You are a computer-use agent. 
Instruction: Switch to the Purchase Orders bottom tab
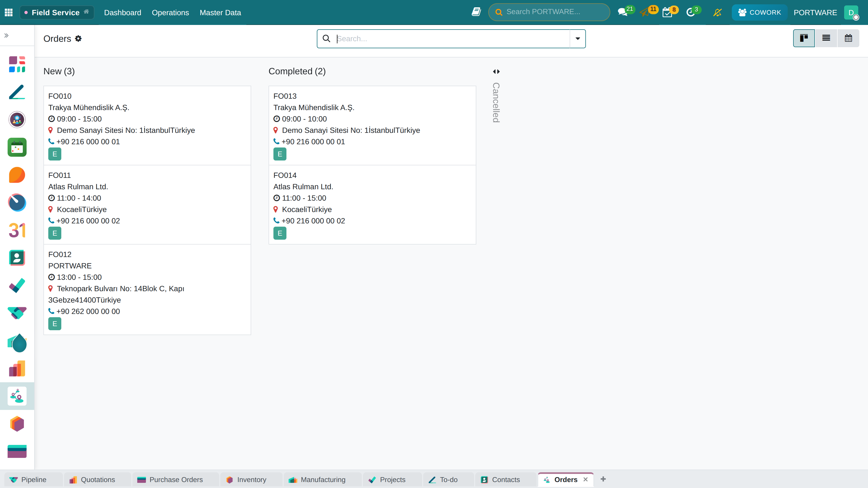coord(175,480)
